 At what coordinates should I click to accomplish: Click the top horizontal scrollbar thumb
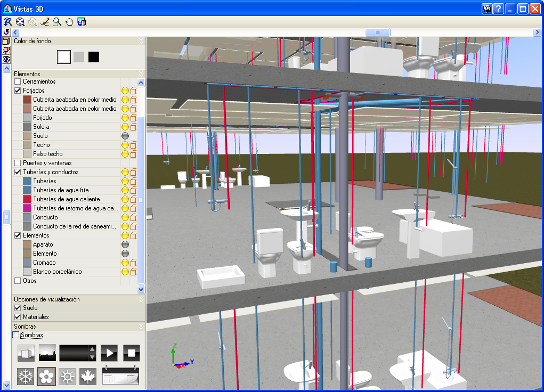(378, 32)
